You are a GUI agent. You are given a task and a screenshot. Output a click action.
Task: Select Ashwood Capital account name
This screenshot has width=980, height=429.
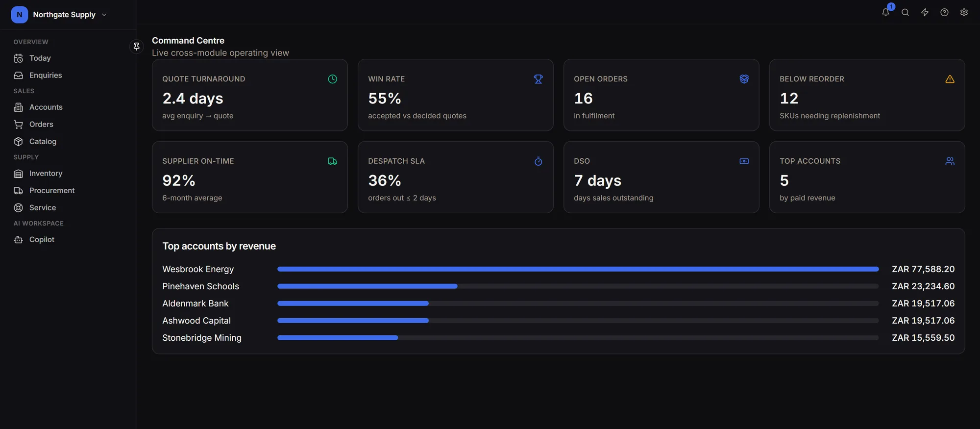[x=196, y=321]
